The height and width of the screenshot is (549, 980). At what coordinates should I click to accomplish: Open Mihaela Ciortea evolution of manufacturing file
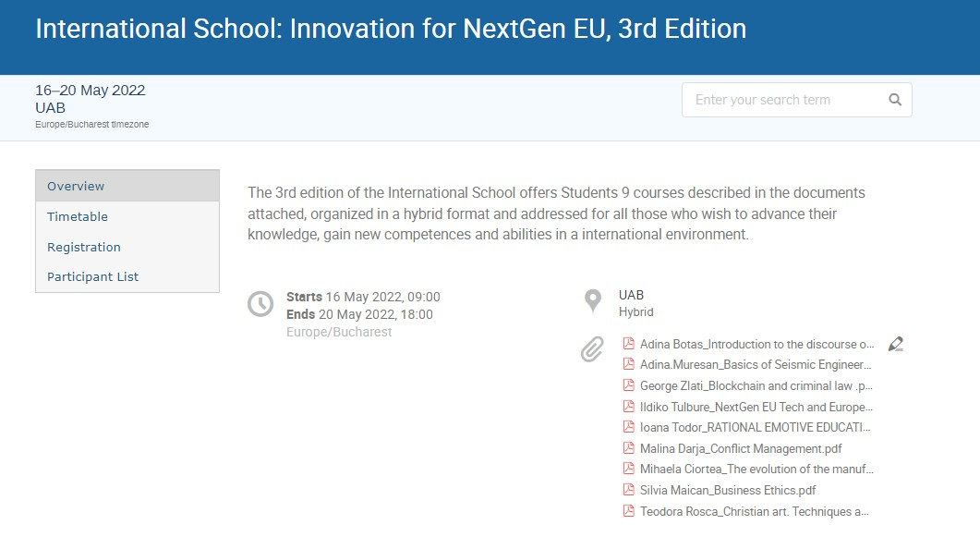point(756,469)
